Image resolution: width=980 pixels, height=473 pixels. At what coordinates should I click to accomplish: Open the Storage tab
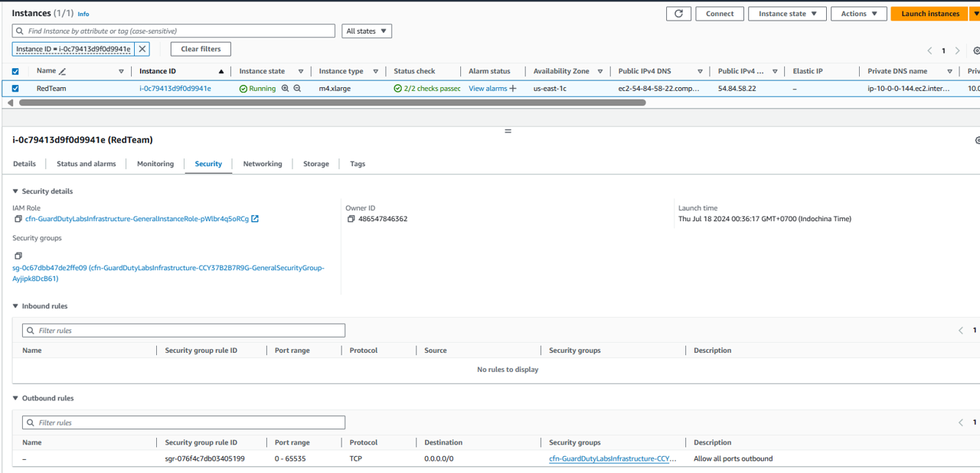tap(316, 164)
